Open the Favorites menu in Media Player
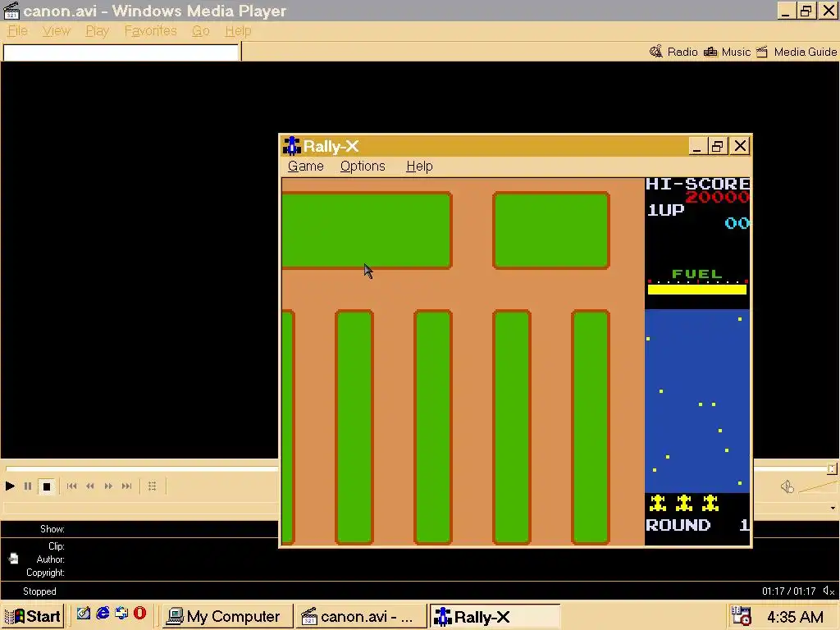Viewport: 840px width, 630px height. click(x=151, y=31)
